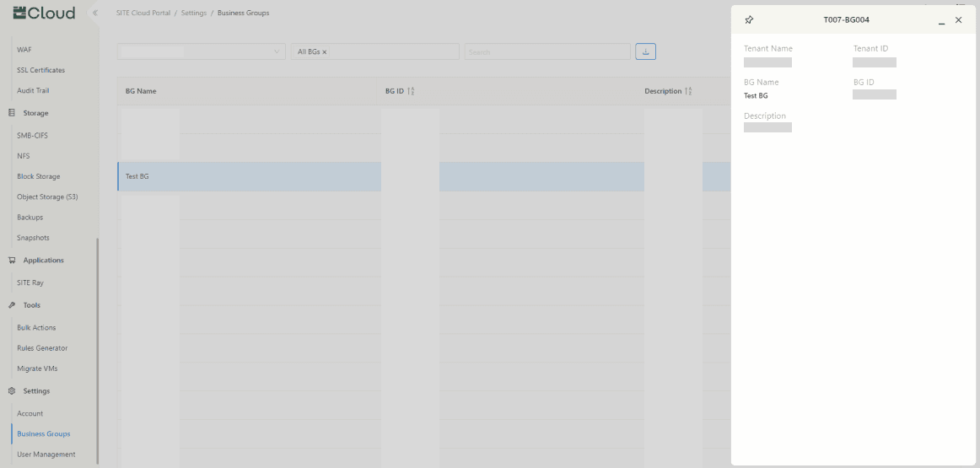This screenshot has width=980, height=468.
Task: Click the Search input field
Action: click(x=547, y=52)
